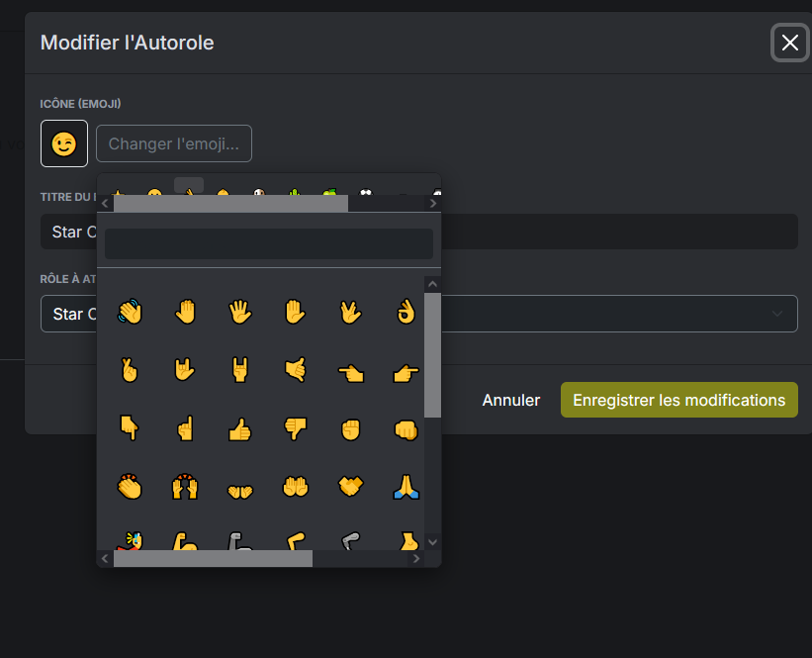Select the folded praying hands emoji

coord(406,487)
